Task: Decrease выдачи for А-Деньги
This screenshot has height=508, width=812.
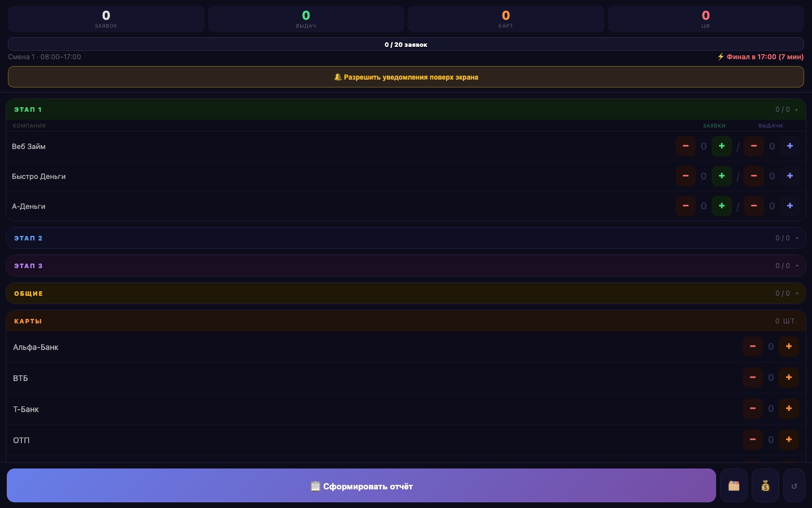Action: 754,206
